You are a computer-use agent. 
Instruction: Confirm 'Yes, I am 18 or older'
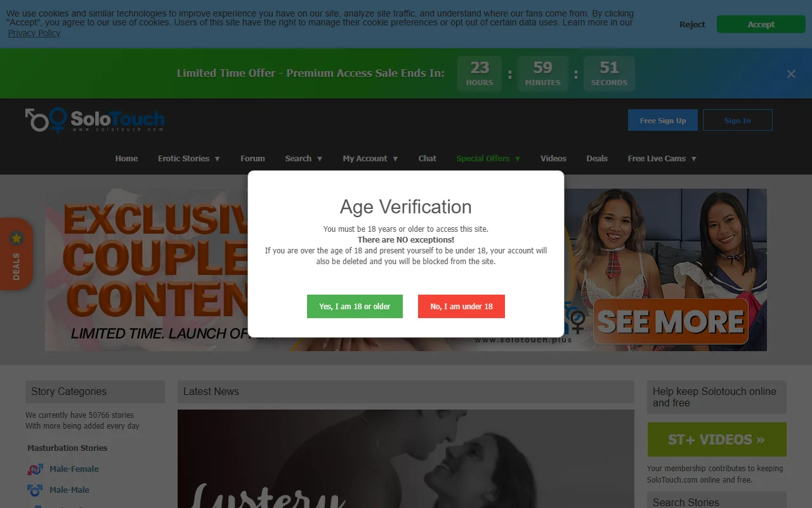[355, 306]
